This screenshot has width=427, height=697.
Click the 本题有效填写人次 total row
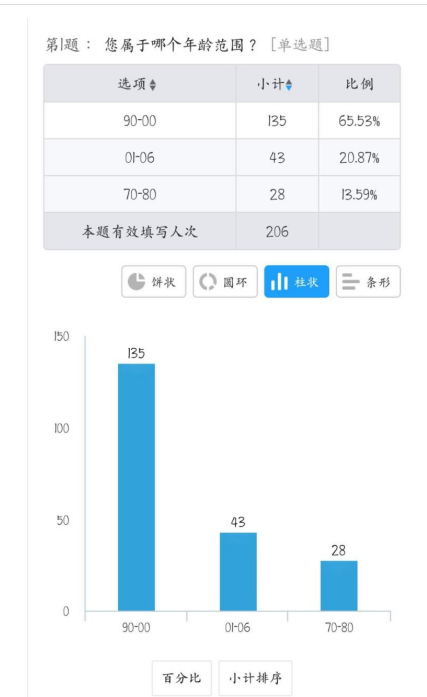pos(222,231)
